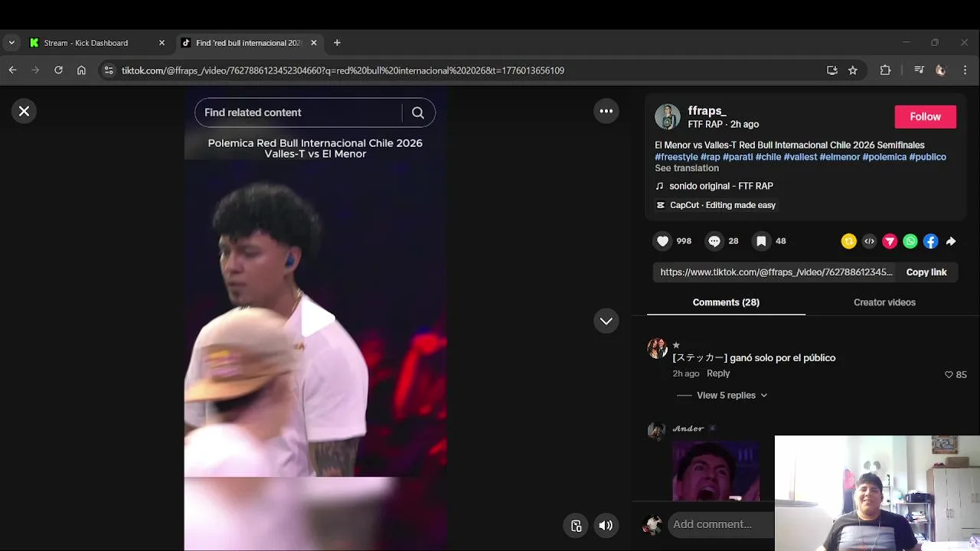
Task: Select the video URL text field
Action: point(776,272)
